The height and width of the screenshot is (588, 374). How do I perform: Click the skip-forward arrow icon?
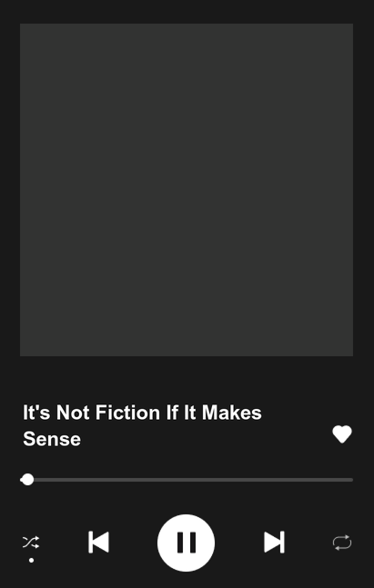click(x=274, y=542)
